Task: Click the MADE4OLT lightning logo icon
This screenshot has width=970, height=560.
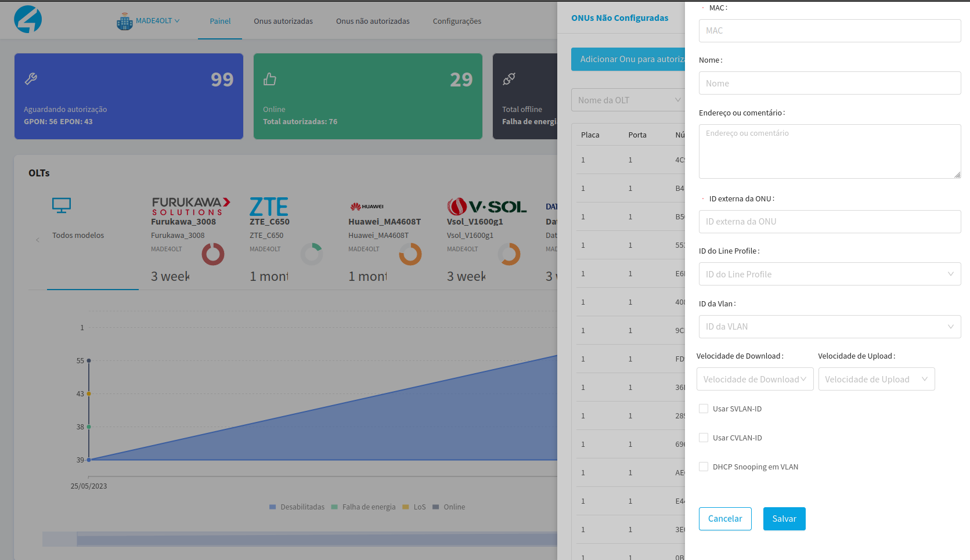Action: [x=28, y=20]
